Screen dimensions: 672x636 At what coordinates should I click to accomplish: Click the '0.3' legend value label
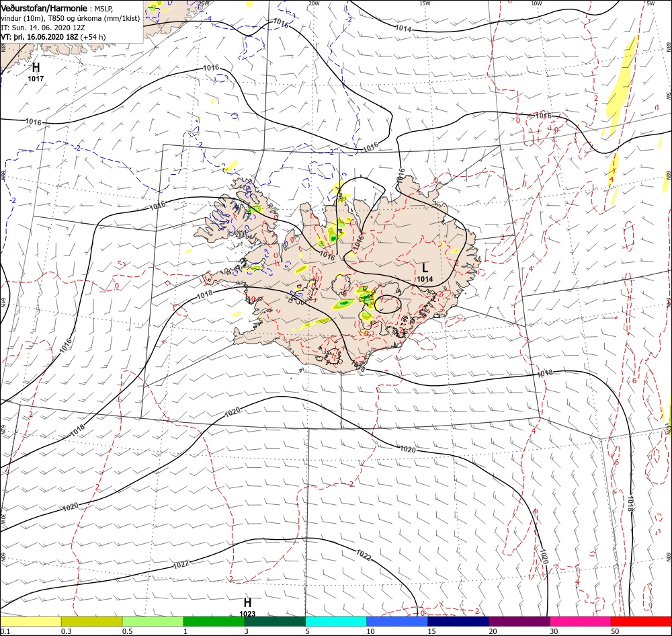pos(67,631)
